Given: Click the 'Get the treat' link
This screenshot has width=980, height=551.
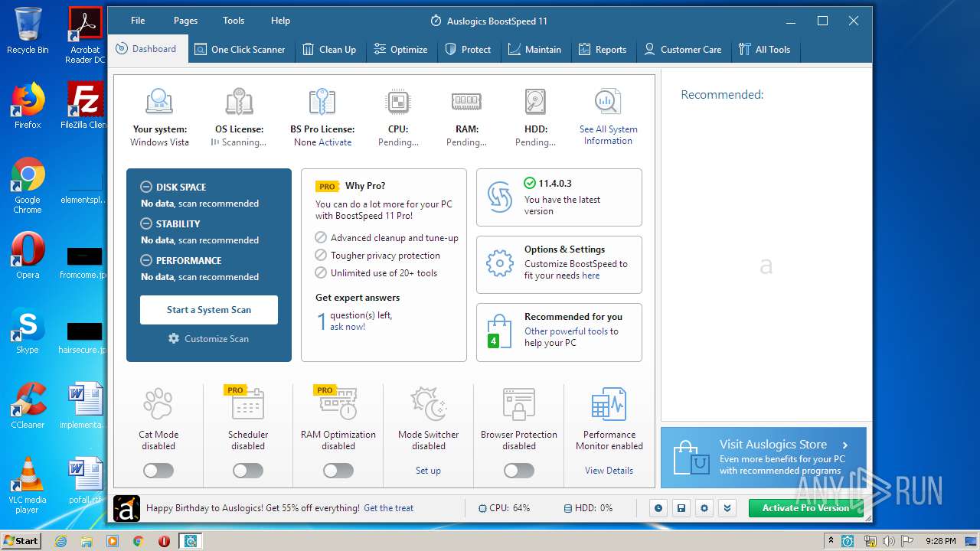Looking at the screenshot, I should tap(388, 508).
